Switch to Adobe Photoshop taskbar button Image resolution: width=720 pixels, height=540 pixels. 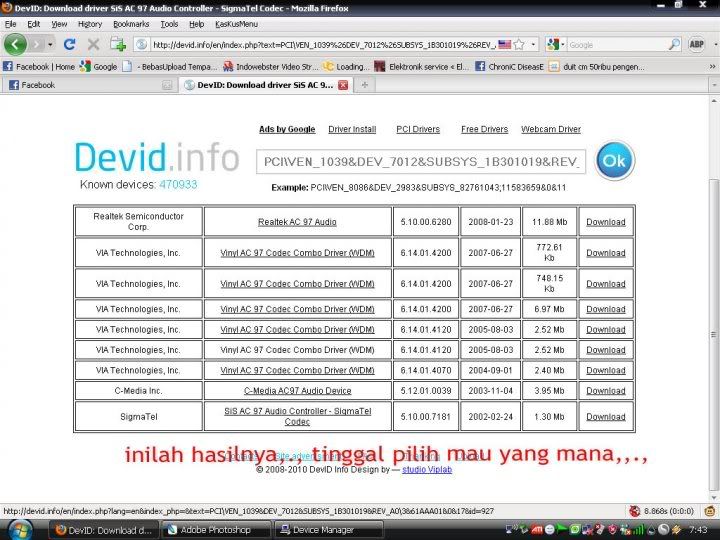pos(216,530)
